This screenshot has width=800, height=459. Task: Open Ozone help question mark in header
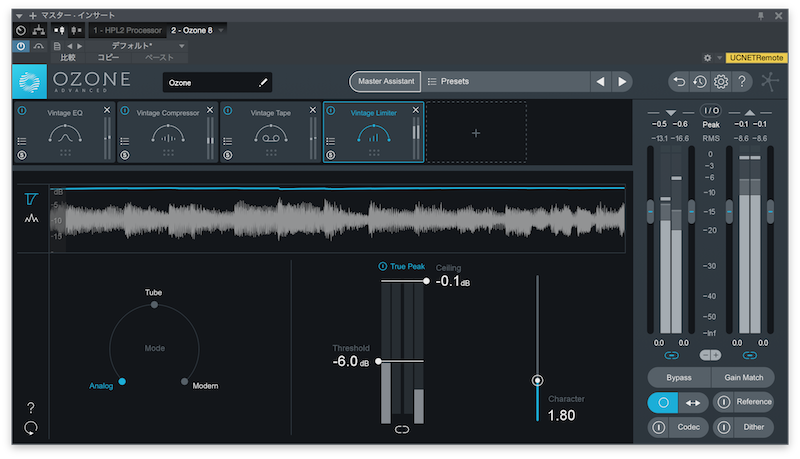[742, 81]
